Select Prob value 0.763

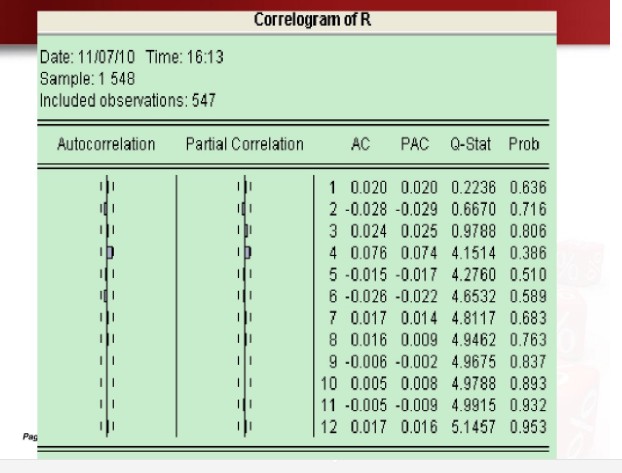click(528, 340)
